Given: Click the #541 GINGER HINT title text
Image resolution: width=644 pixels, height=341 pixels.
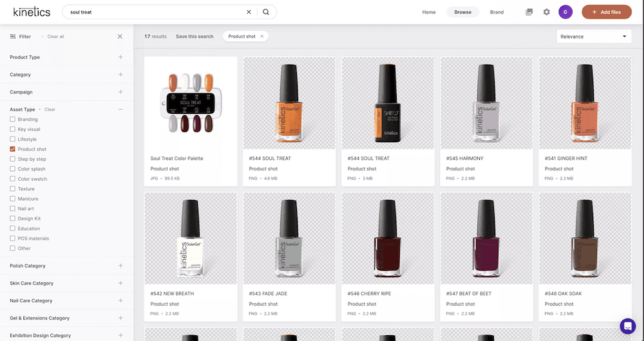Looking at the screenshot, I should pyautogui.click(x=566, y=158).
